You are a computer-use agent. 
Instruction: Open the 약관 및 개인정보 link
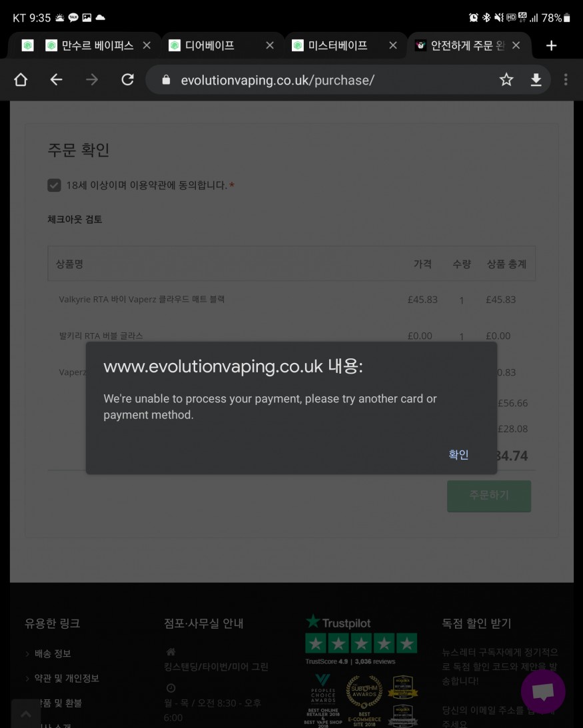pyautogui.click(x=67, y=678)
